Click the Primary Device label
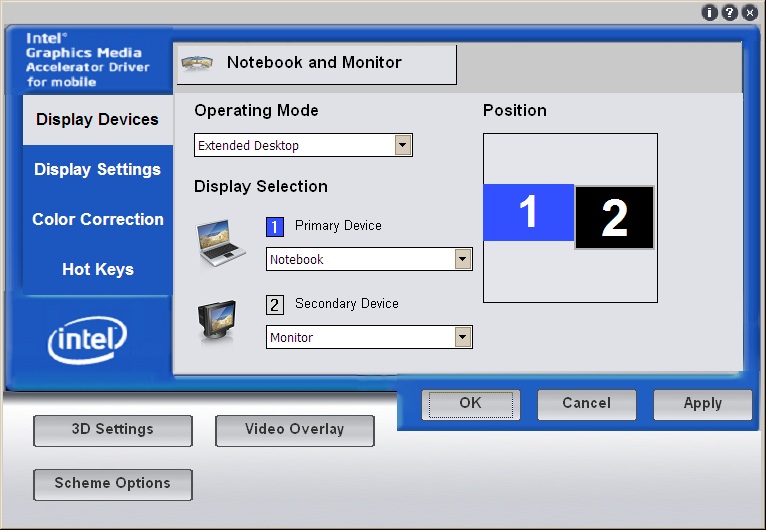The height and width of the screenshot is (530, 766). [338, 226]
